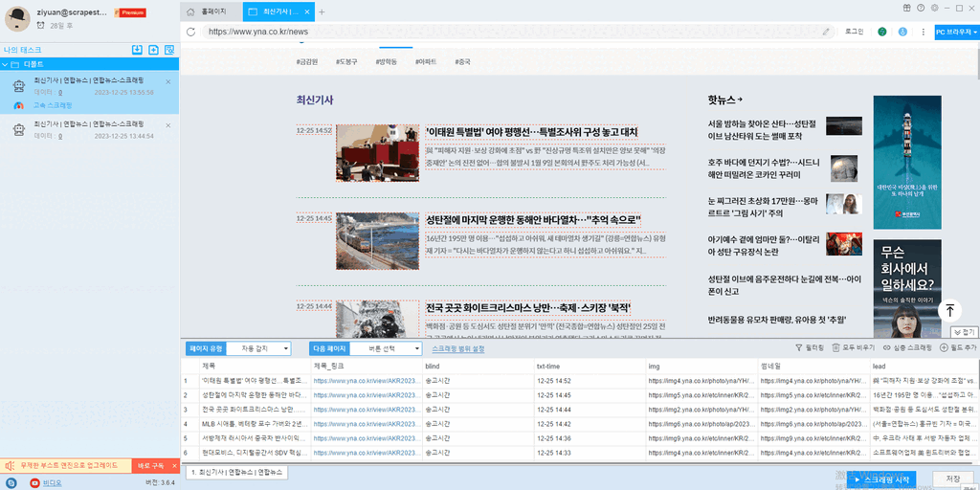This screenshot has height=490, width=980.
Task: Remove the task dated 2023-12-25 13:44:54
Action: pos(168,125)
